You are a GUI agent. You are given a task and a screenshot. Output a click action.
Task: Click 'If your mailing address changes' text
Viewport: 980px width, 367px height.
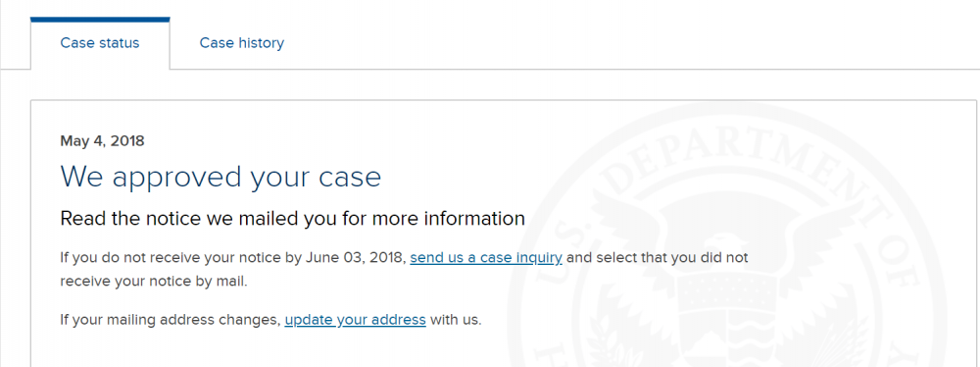169,320
